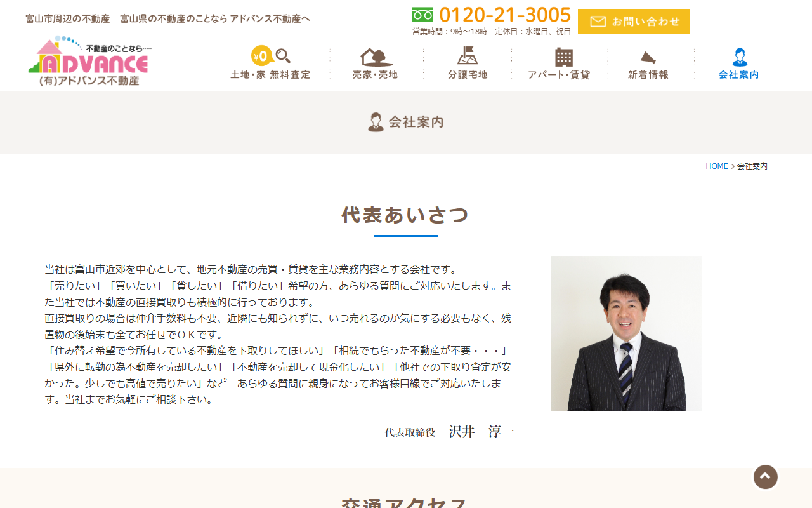Click the house icon above 売家・売地
This screenshot has height=508, width=812.
376,57
